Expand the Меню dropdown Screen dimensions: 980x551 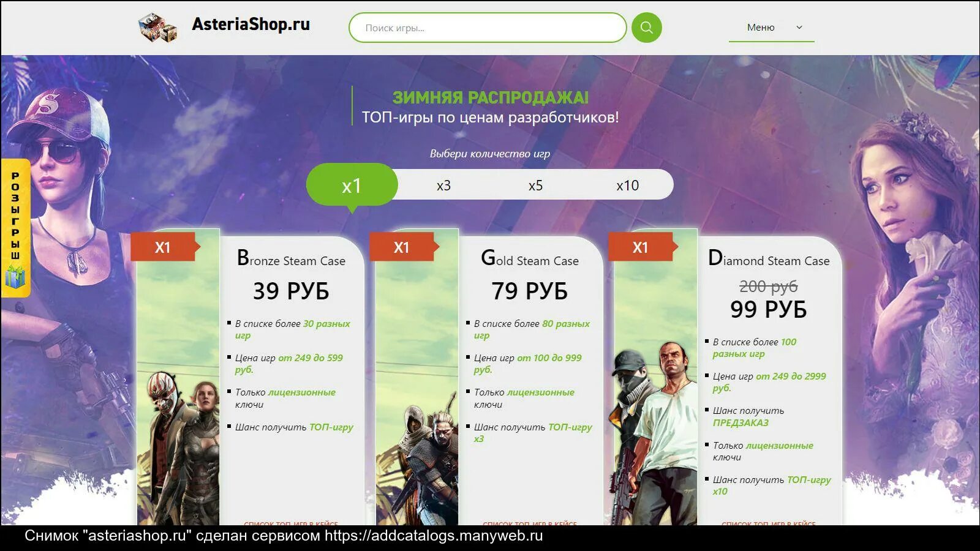coord(771,28)
